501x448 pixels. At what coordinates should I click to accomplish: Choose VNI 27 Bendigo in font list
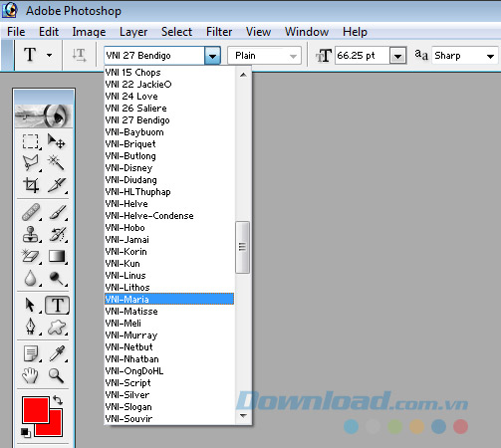[x=169, y=120]
